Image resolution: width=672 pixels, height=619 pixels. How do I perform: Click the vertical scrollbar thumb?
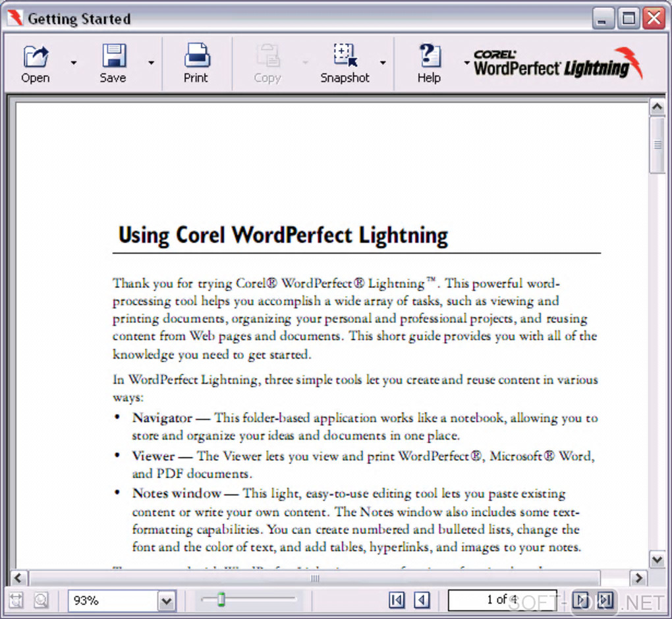click(x=658, y=144)
